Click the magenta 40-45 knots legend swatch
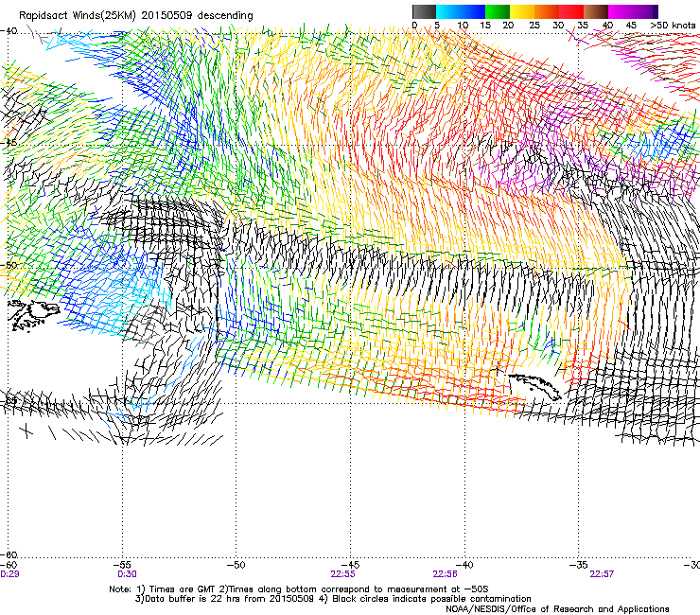Image resolution: width=700 pixels, height=615 pixels. 621,11
